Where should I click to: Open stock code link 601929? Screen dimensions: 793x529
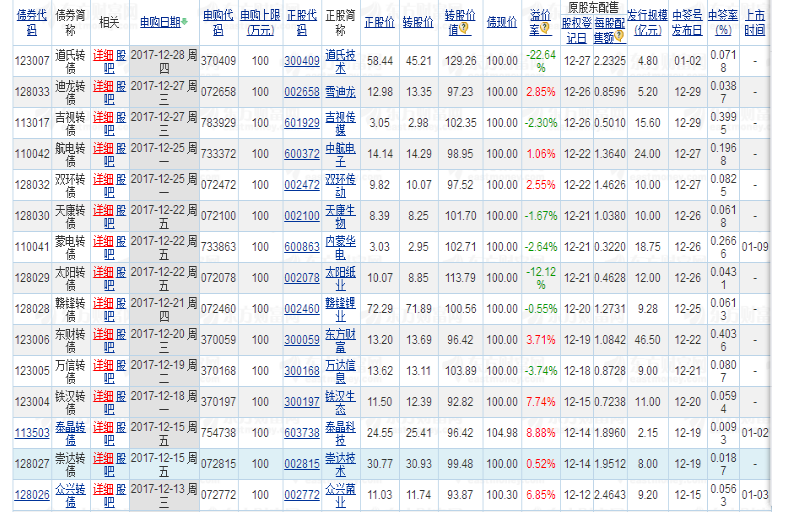(301, 123)
